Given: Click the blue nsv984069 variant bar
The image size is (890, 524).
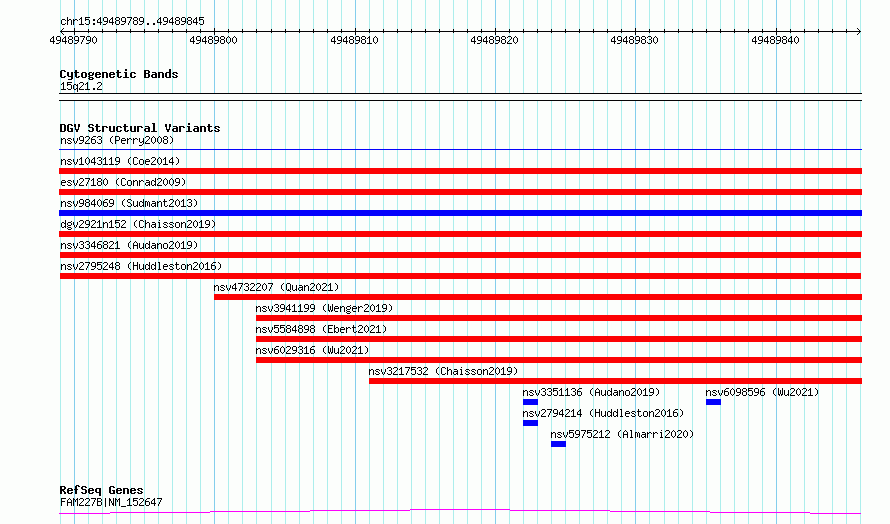Looking at the screenshot, I should point(460,213).
